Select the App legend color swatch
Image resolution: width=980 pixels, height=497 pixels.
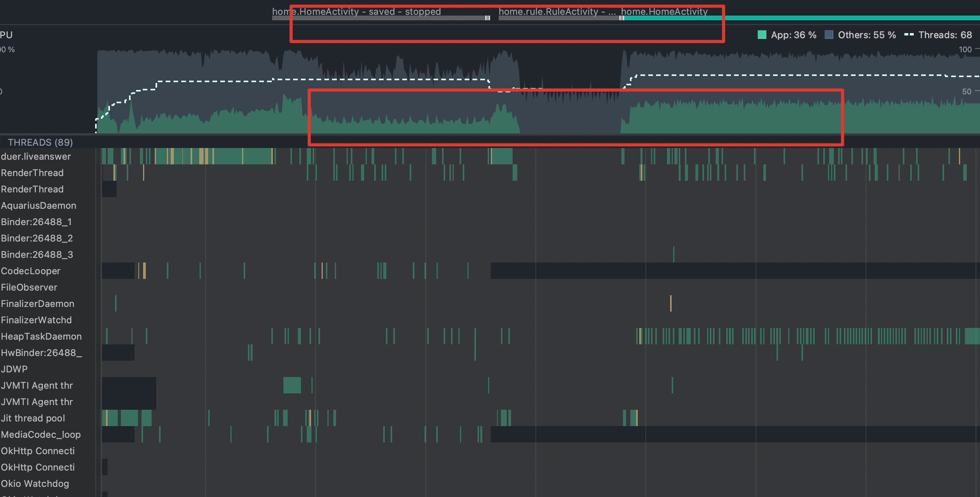762,35
